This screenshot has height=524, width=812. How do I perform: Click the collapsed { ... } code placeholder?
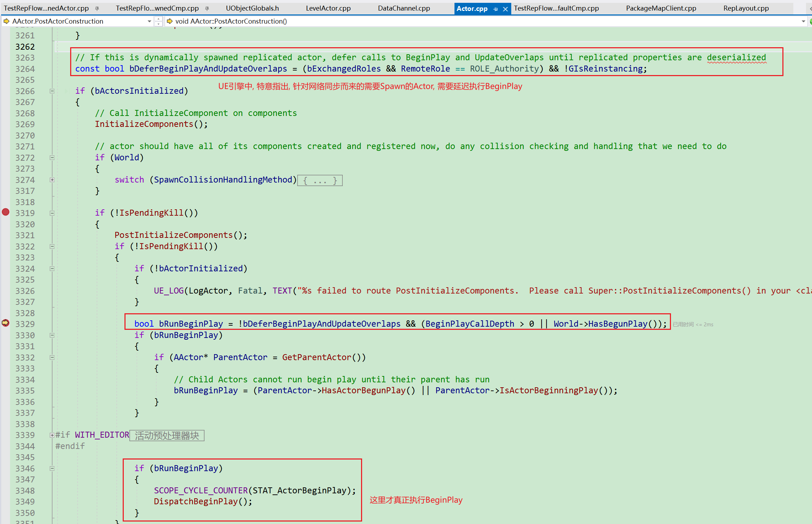pyautogui.click(x=320, y=180)
